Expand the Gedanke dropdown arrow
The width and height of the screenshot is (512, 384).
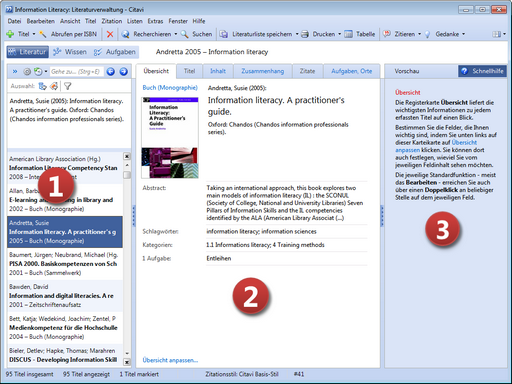point(463,34)
